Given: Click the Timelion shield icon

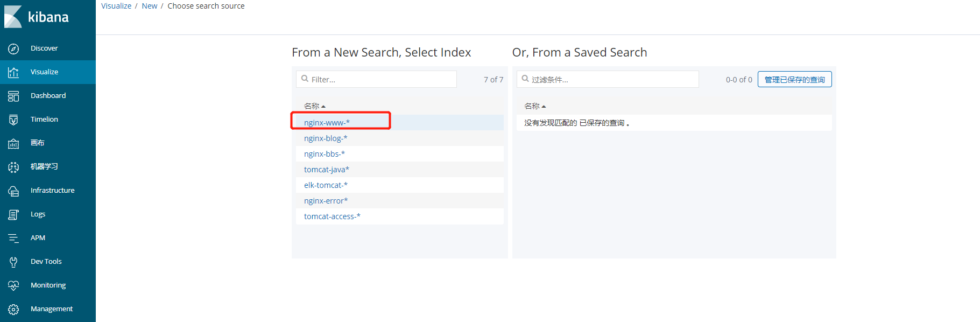Looking at the screenshot, I should pos(13,120).
